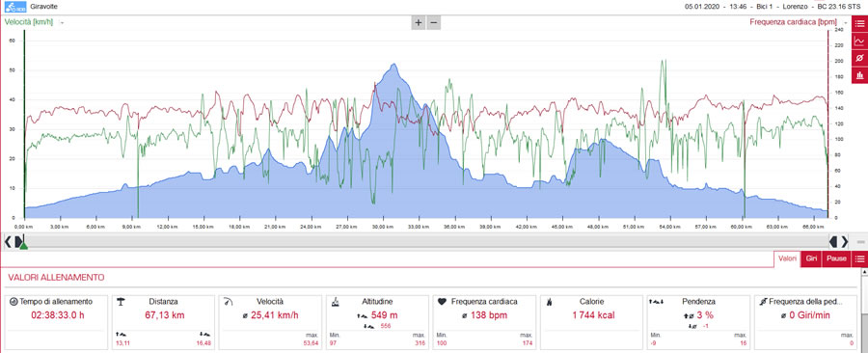Click the right range slider handle
The width and height of the screenshot is (868, 353).
point(833,241)
